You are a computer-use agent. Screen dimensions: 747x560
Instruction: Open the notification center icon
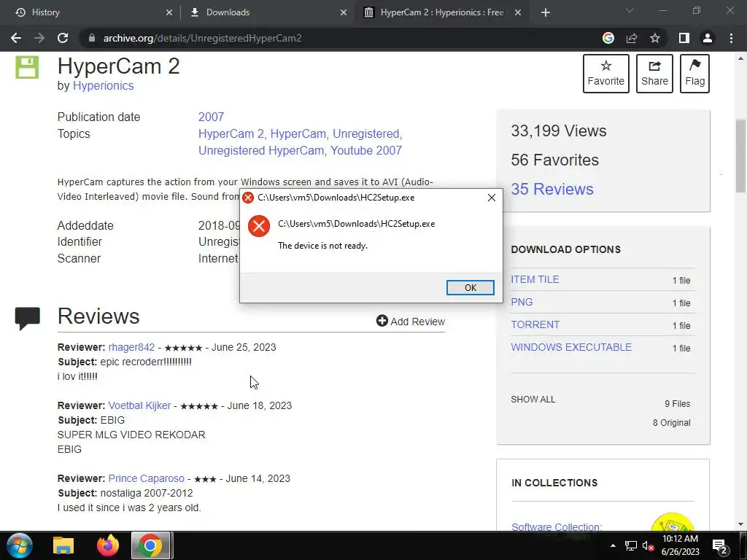coord(719,546)
